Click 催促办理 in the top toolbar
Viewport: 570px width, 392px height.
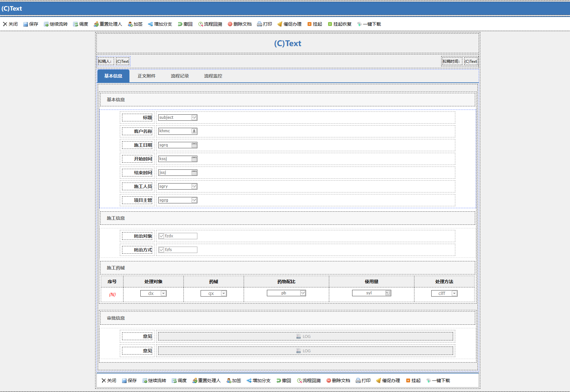pyautogui.click(x=290, y=24)
